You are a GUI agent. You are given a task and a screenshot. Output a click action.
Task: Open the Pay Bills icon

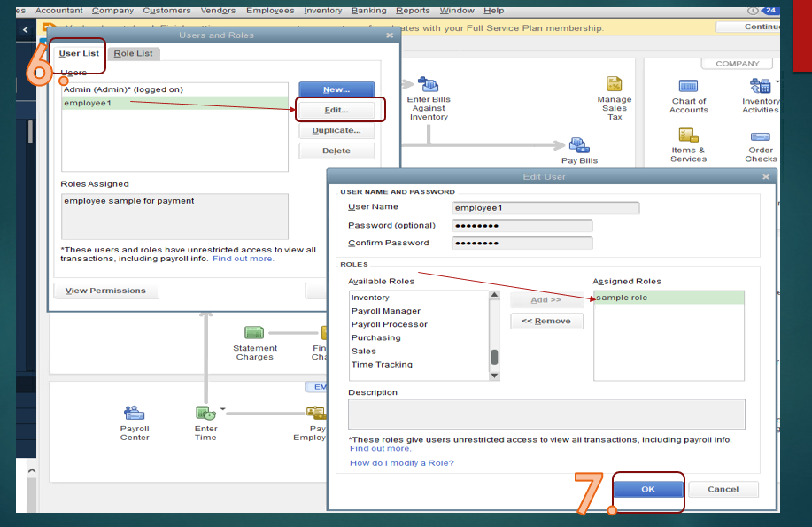click(x=579, y=145)
